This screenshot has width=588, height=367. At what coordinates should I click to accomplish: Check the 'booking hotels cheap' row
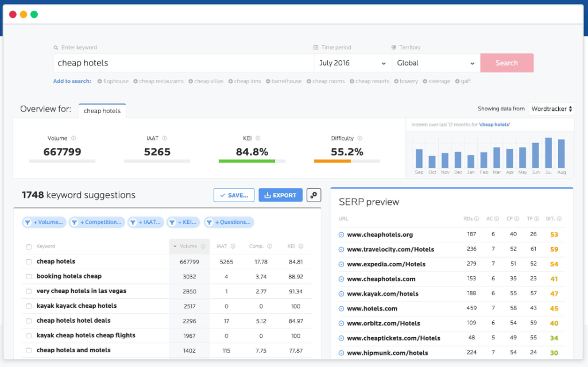pos(29,277)
